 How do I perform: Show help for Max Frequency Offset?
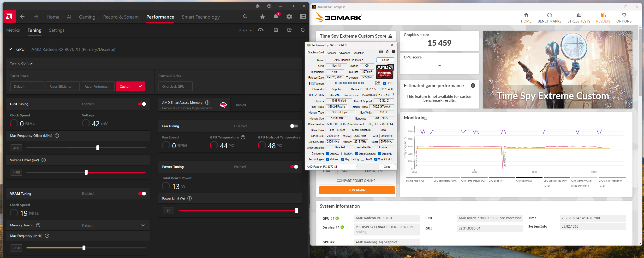57,136
